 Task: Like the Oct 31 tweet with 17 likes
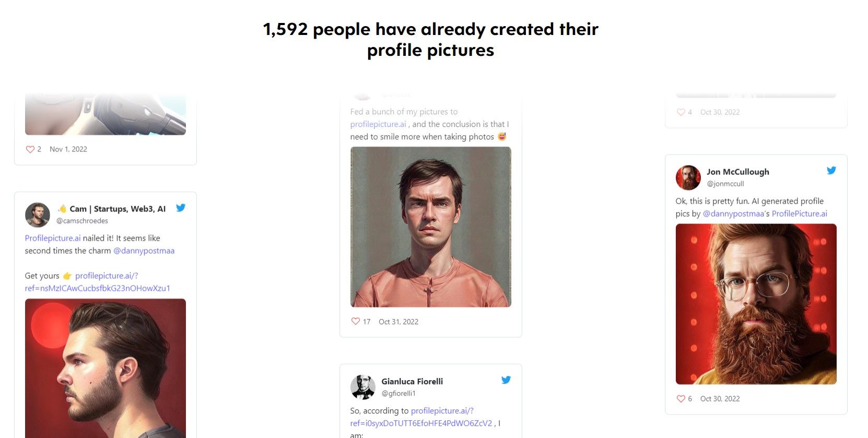tap(355, 322)
